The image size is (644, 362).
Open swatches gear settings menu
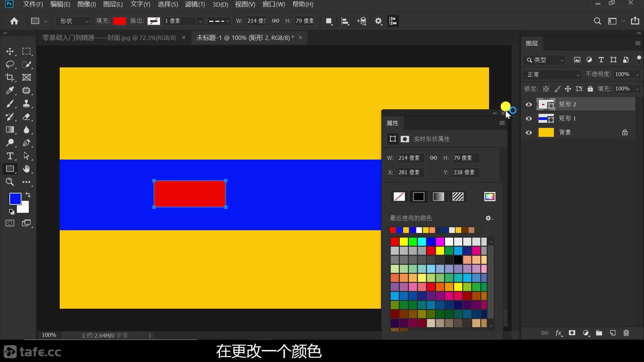click(x=489, y=218)
